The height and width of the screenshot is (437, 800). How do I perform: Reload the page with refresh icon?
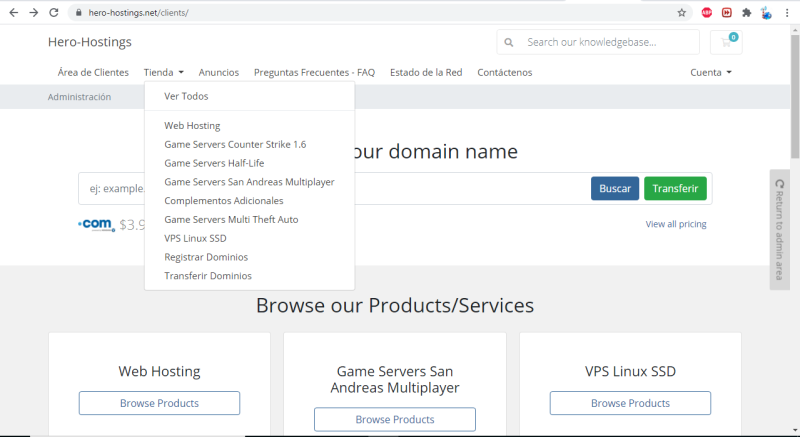tap(54, 13)
